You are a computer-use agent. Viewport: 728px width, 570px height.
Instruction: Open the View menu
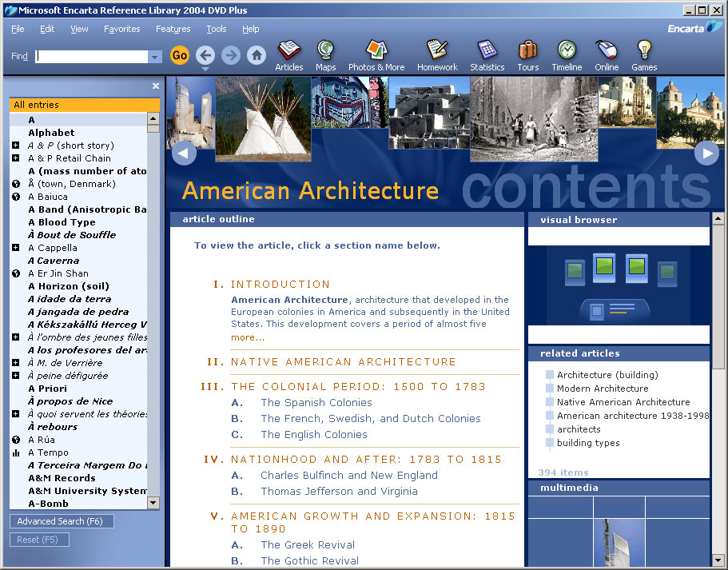[79, 29]
